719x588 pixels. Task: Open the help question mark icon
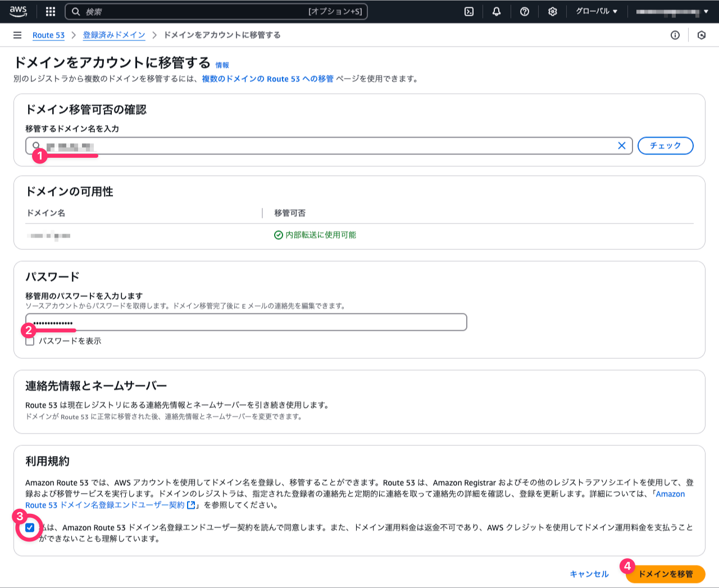pos(525,11)
